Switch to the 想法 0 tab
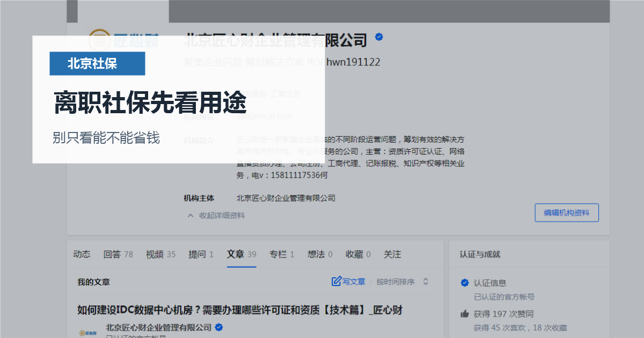This screenshot has height=338, width=644. pos(320,254)
